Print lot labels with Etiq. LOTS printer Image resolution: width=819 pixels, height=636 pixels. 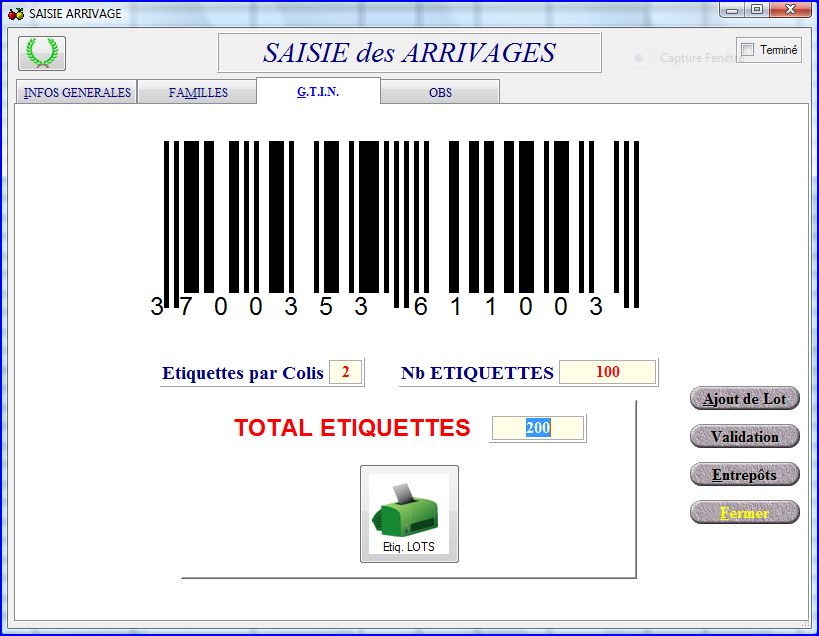pos(409,514)
